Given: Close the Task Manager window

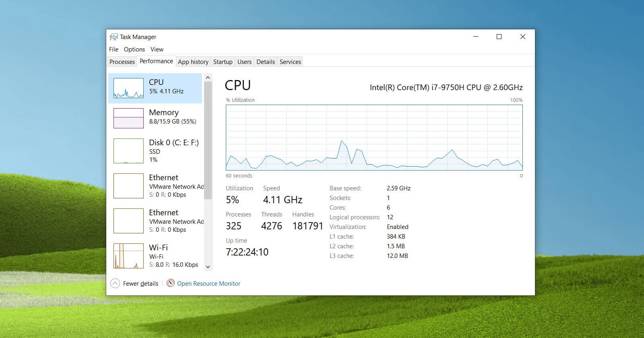Looking at the screenshot, I should point(523,37).
